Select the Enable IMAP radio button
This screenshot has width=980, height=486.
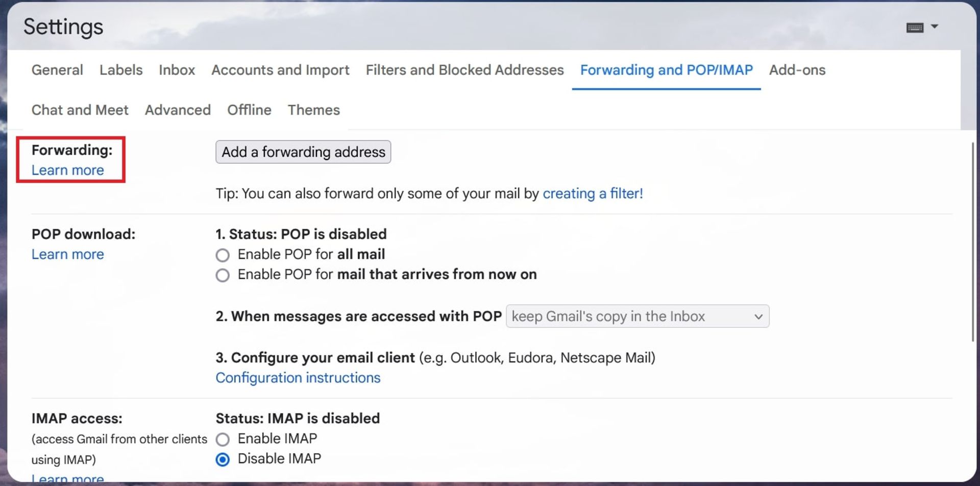pos(223,439)
